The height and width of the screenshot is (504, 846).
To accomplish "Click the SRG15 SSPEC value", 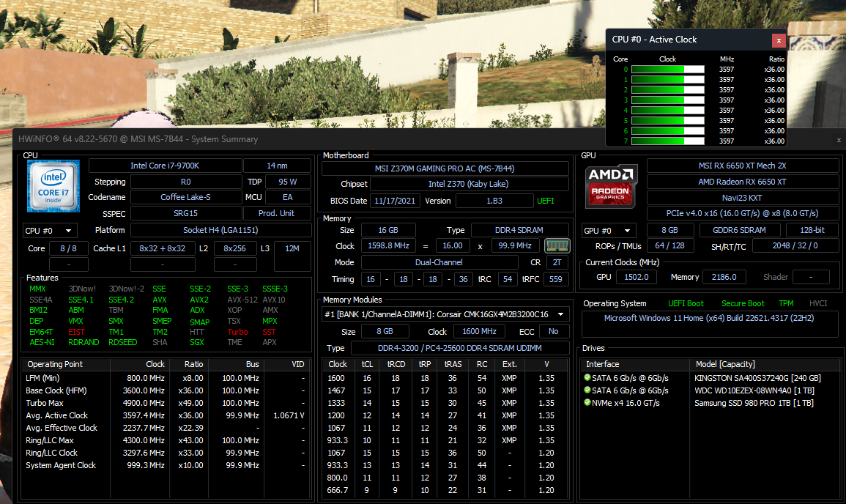I will 185,213.
